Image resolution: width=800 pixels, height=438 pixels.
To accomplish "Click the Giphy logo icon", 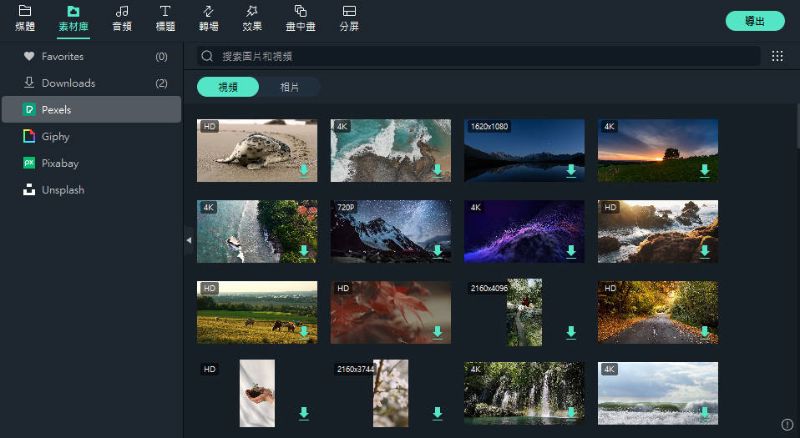I will pos(29,136).
